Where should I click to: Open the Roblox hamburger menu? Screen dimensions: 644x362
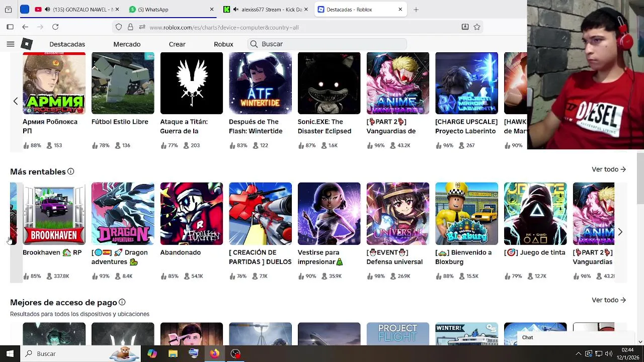tap(10, 44)
